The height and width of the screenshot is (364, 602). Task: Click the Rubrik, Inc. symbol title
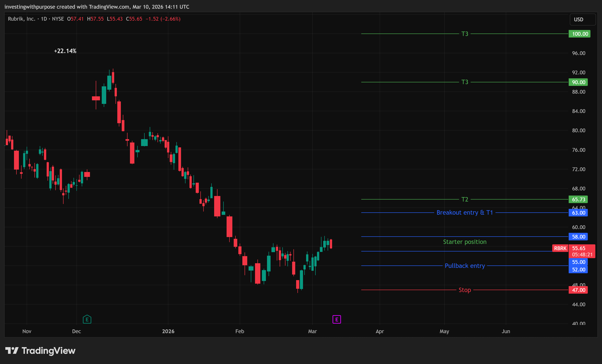pos(21,19)
